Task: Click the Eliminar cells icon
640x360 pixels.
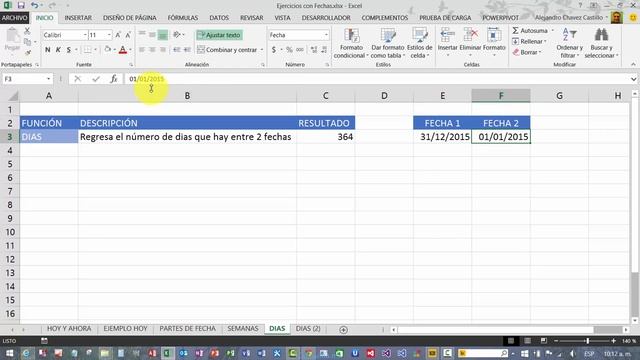Action: click(x=470, y=36)
